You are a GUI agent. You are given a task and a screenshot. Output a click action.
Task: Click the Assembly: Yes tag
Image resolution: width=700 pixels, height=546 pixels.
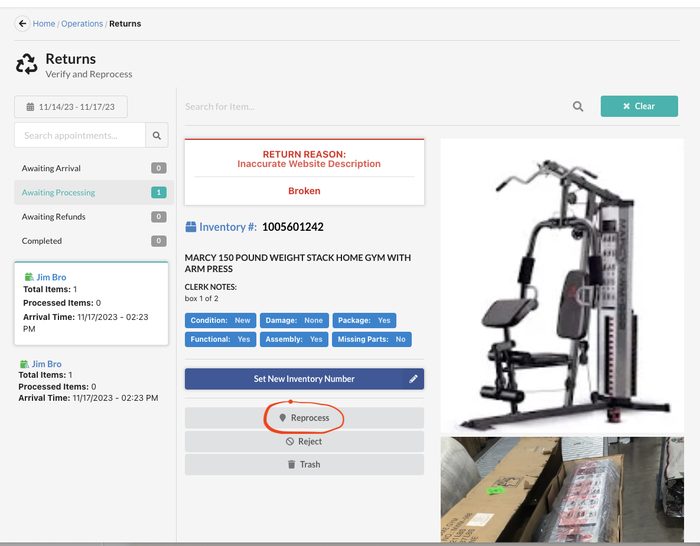tap(294, 339)
